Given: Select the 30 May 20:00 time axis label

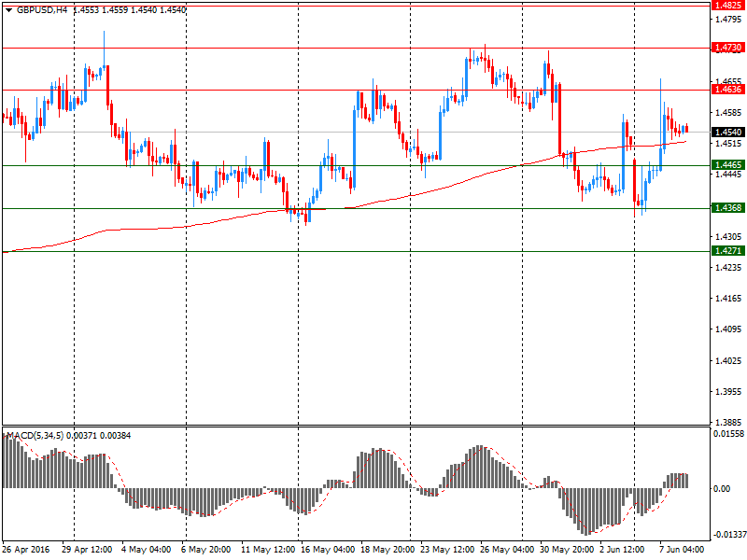Looking at the screenshot, I should [x=567, y=550].
